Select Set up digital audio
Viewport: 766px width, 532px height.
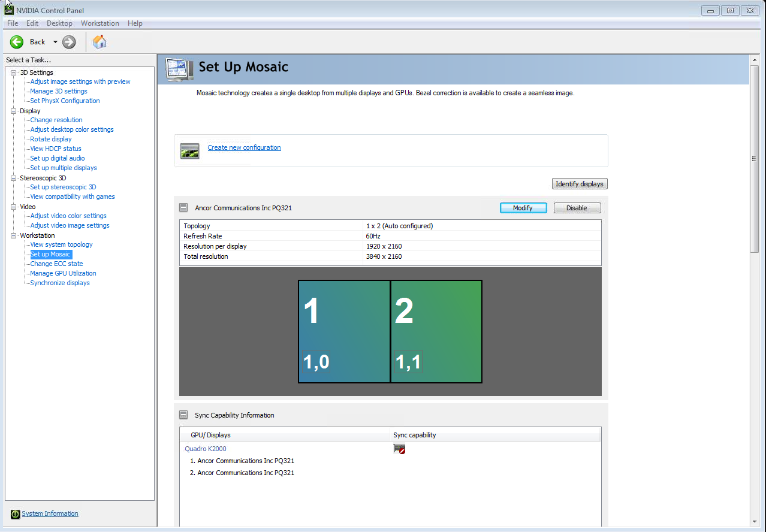point(58,158)
